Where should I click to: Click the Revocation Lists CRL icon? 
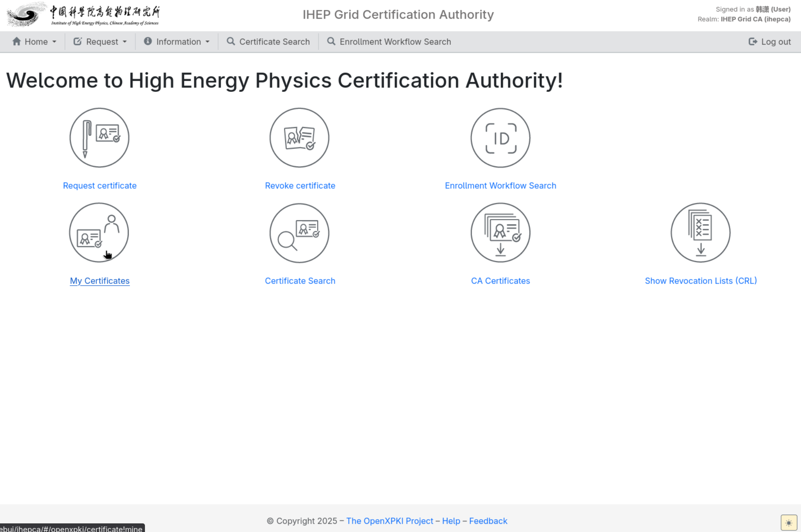700,233
